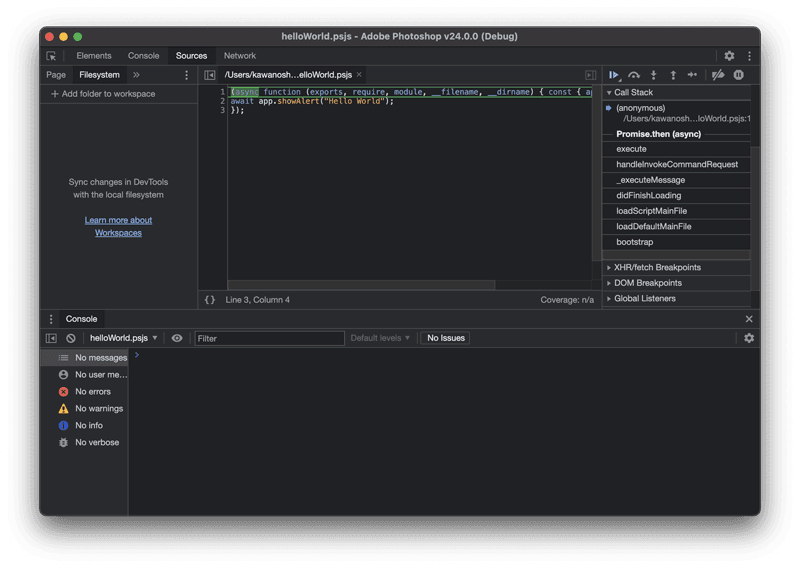Step out of the current function
The width and height of the screenshot is (800, 568).
tap(672, 75)
